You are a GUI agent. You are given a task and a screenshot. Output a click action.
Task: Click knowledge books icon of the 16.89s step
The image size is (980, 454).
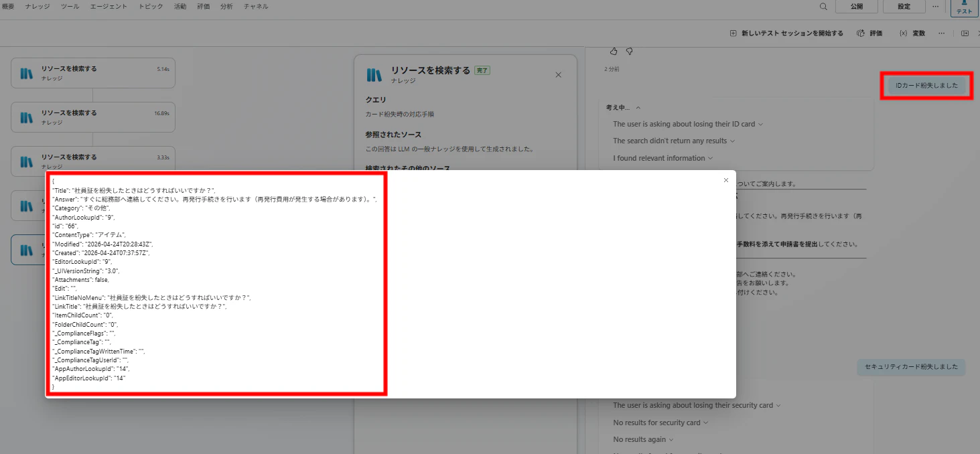pos(27,118)
